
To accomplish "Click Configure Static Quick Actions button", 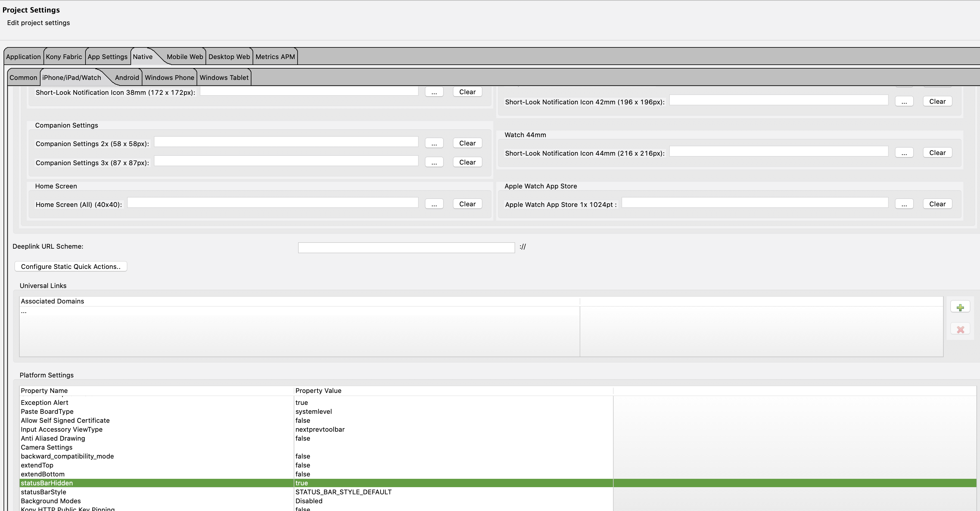I will tap(71, 267).
